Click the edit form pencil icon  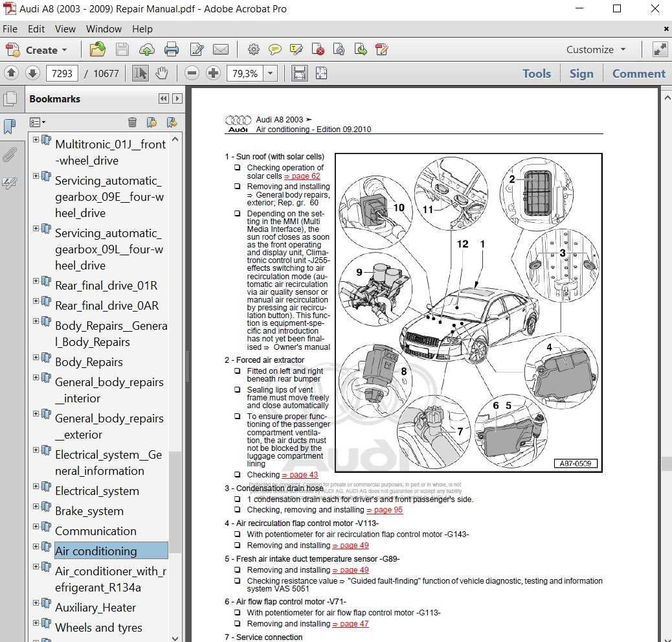pos(381,50)
